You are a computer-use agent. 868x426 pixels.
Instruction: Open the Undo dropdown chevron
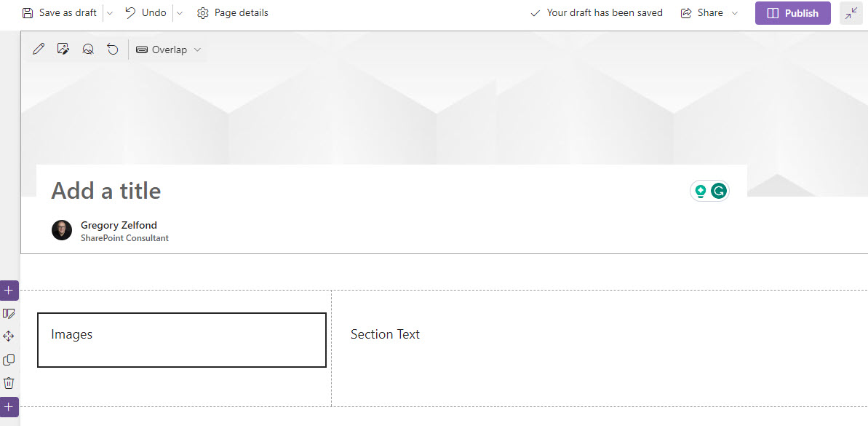point(180,13)
